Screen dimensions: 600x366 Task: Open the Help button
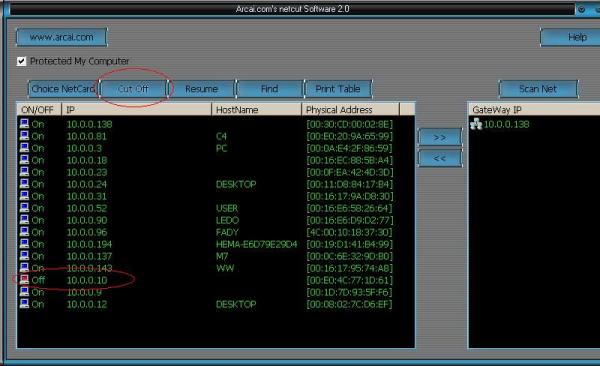(570, 37)
